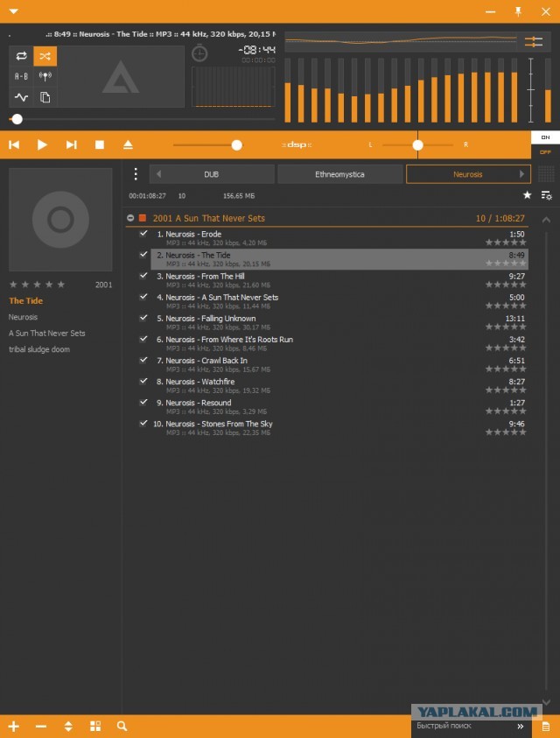Open playlist list settings icon

coord(546,195)
